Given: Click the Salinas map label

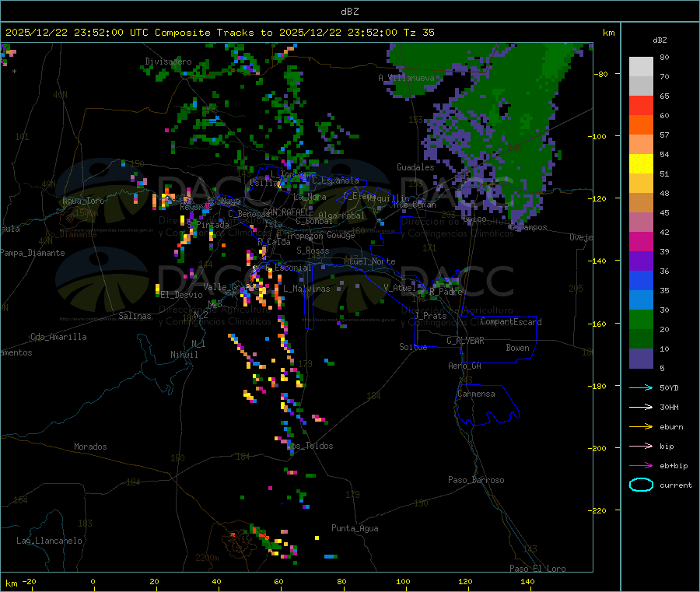Looking at the screenshot, I should pyautogui.click(x=135, y=316).
